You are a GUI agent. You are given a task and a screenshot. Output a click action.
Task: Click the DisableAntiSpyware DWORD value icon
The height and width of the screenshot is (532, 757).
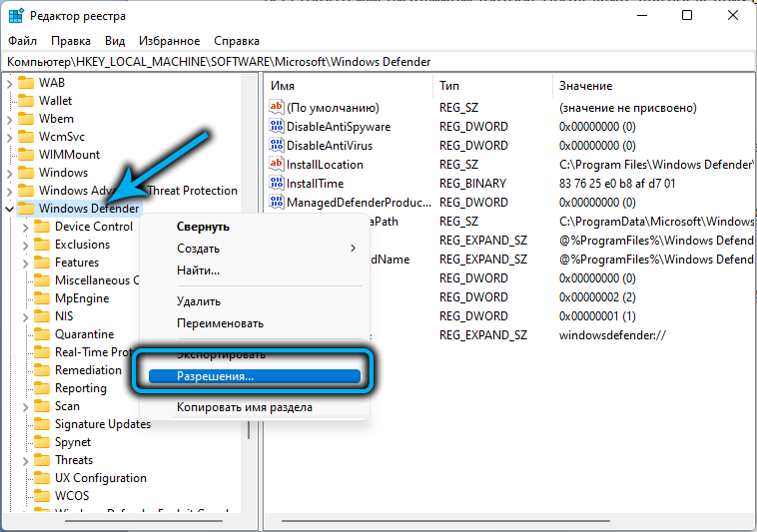tap(278, 127)
